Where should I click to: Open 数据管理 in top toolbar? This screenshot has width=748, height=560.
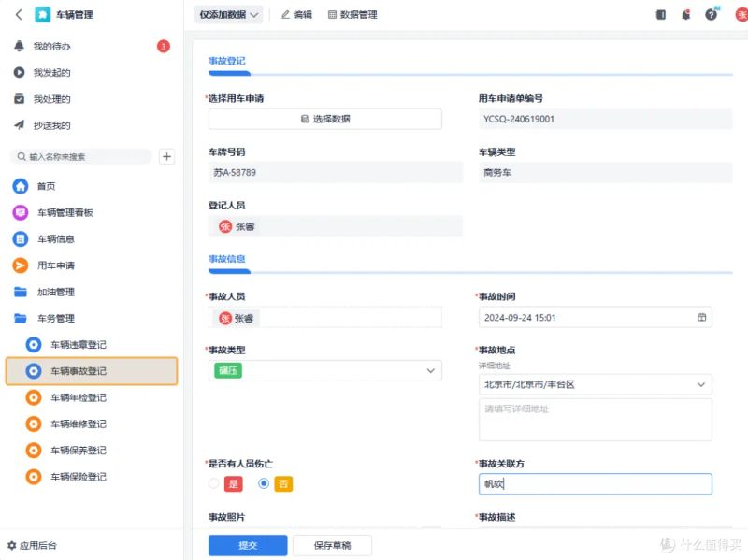click(x=352, y=15)
